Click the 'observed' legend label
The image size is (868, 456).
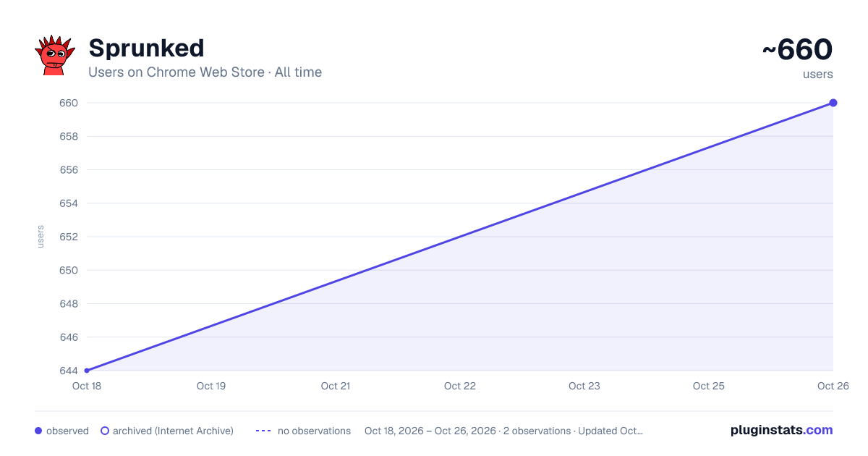pyautogui.click(x=67, y=431)
